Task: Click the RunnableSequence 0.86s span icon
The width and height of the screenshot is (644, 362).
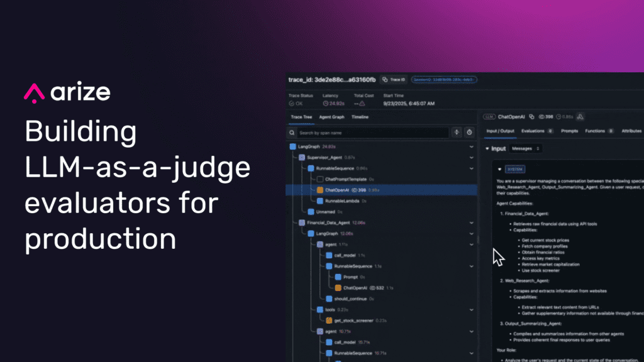Action: [311, 168]
